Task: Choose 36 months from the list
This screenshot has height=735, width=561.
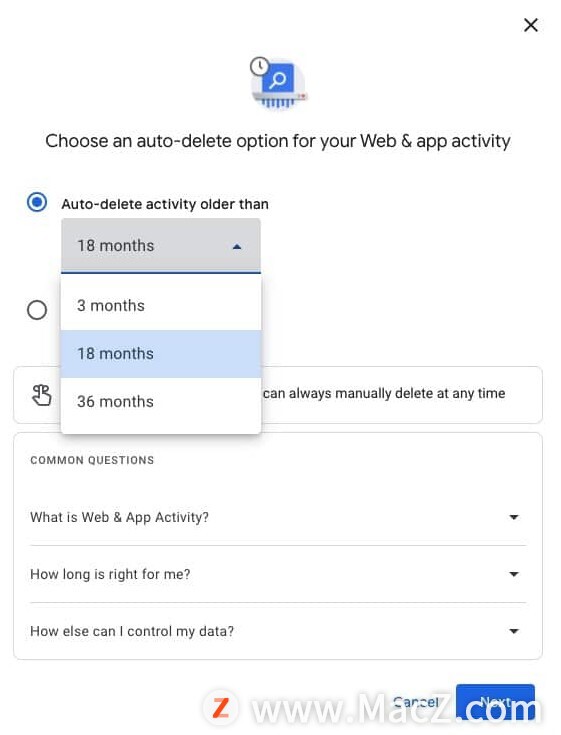Action: click(x=161, y=401)
